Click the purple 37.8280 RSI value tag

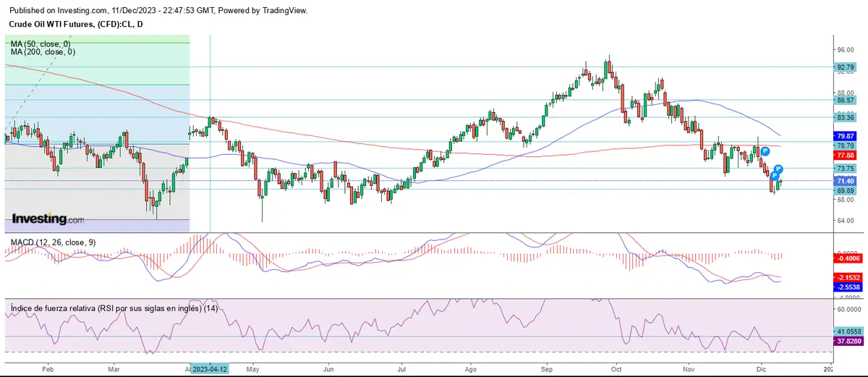[846, 340]
